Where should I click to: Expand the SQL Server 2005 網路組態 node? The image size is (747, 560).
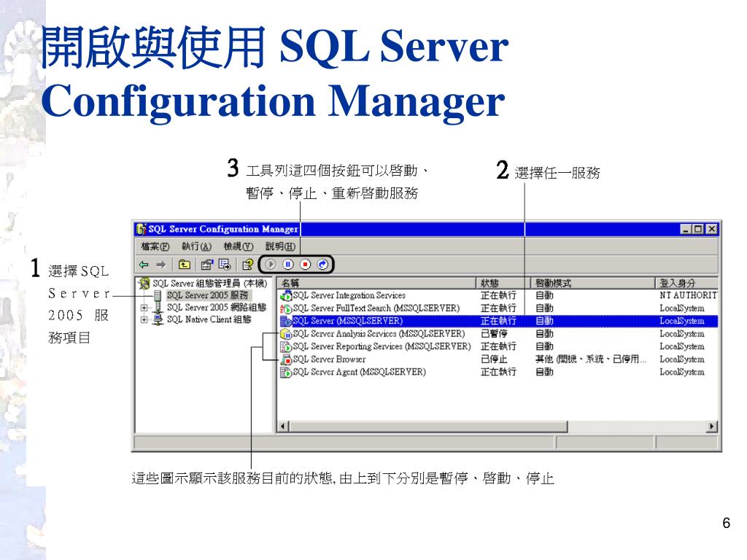click(x=144, y=308)
